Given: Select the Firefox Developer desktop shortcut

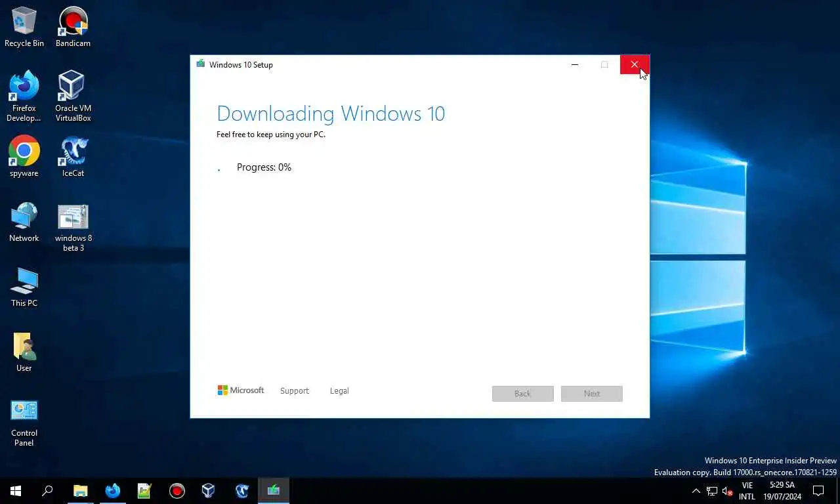Looking at the screenshot, I should pyautogui.click(x=24, y=96).
